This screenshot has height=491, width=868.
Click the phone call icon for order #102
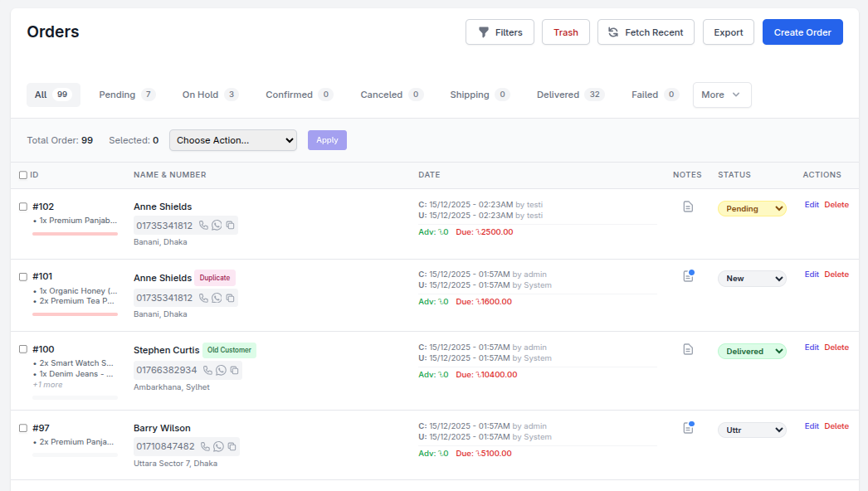[203, 226]
